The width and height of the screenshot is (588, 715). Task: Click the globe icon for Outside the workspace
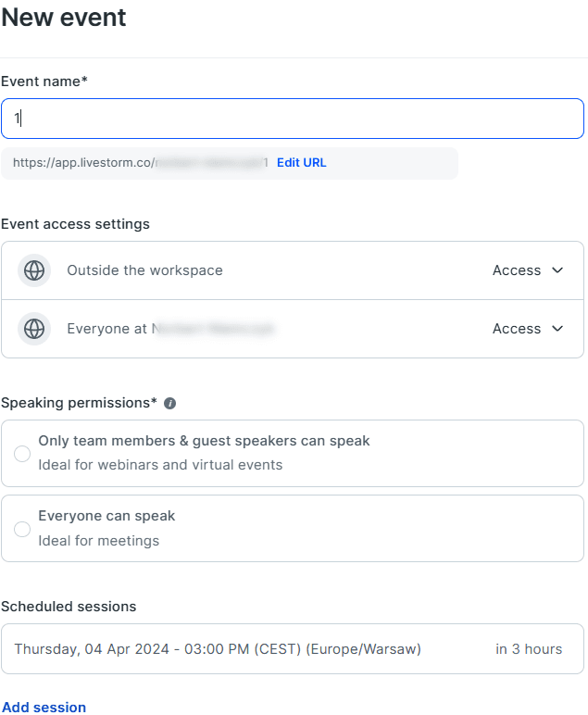[x=34, y=270]
